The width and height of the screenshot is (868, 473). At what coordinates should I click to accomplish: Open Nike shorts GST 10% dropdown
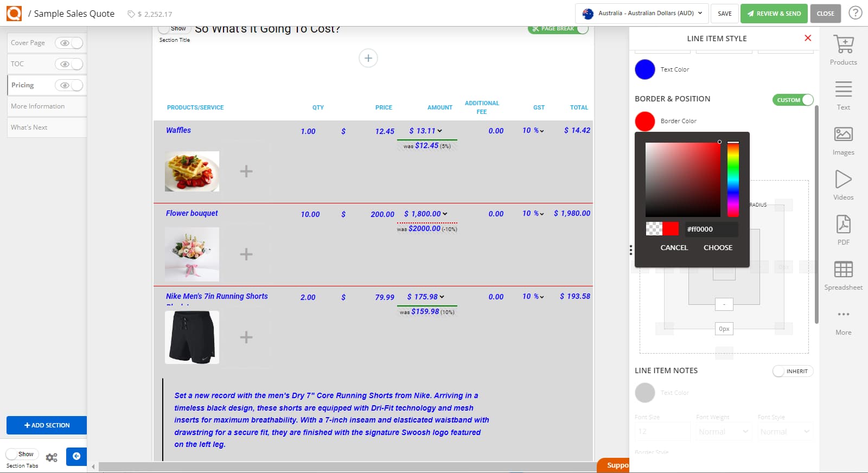(x=533, y=297)
